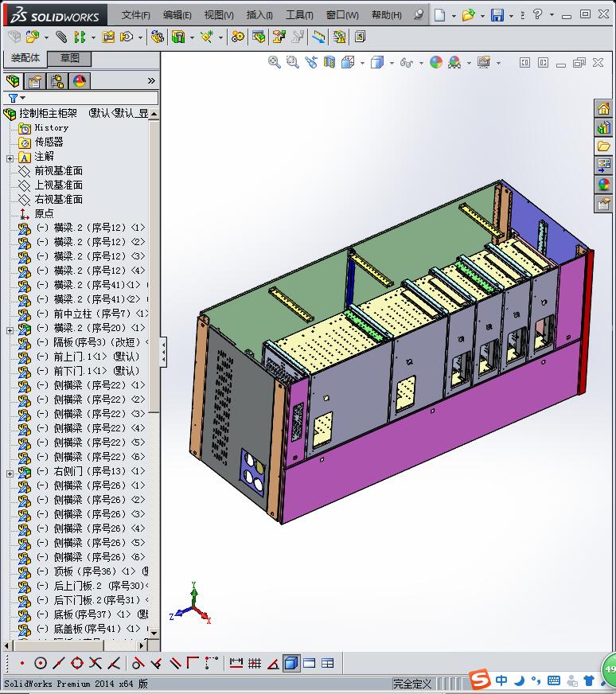Open the Design Library task pane icon
This screenshot has height=694, width=616.
click(x=603, y=127)
